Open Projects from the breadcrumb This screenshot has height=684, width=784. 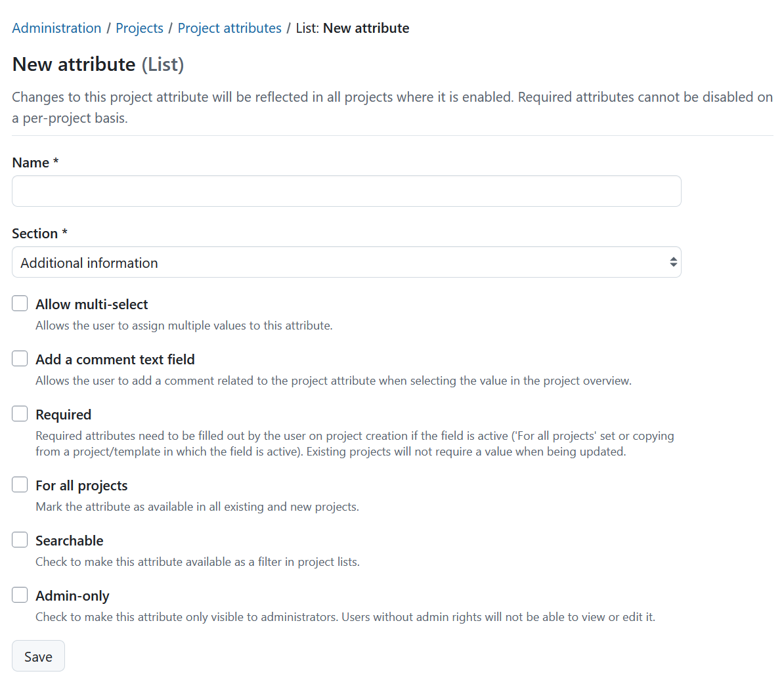click(x=139, y=28)
